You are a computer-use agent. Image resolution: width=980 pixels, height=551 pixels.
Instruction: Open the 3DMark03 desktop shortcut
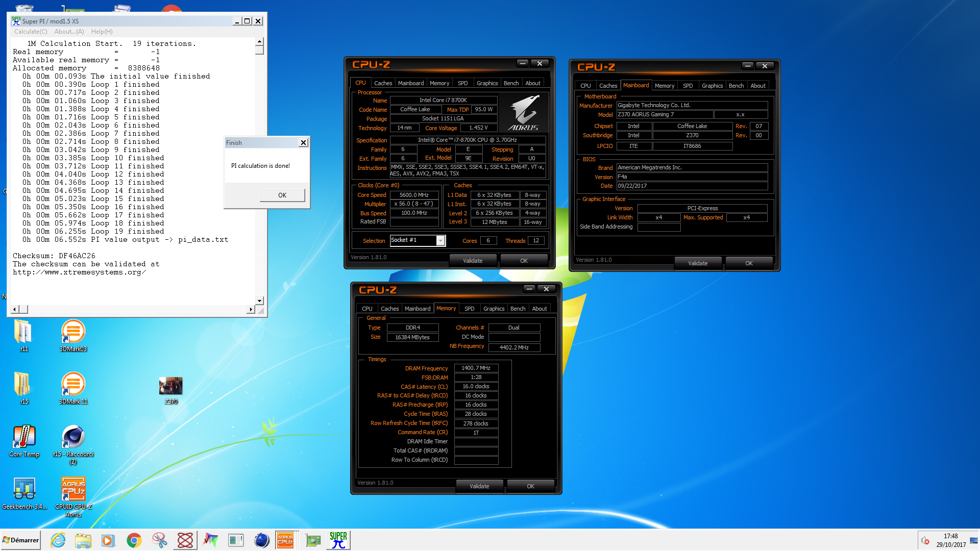pyautogui.click(x=73, y=335)
